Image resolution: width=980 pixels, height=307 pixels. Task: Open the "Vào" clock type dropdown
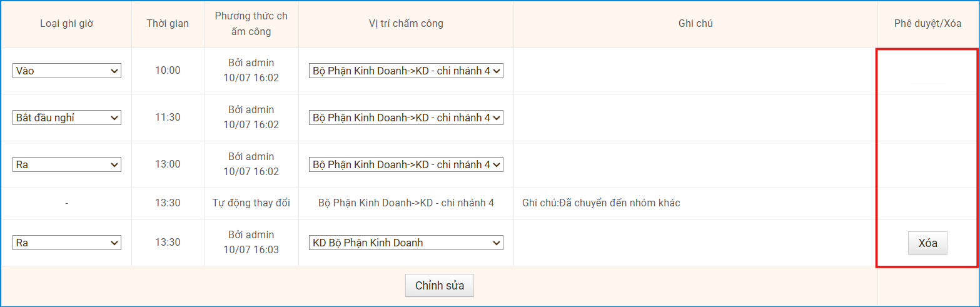click(x=66, y=71)
